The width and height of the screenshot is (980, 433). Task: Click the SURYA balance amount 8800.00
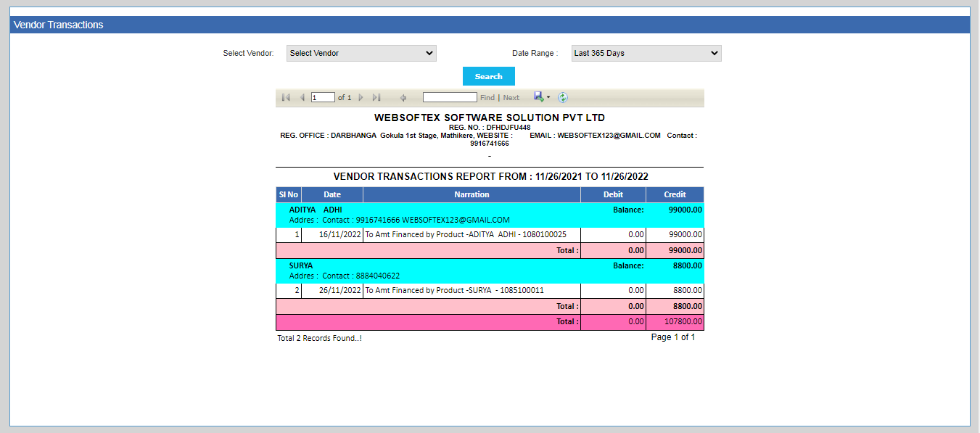tap(688, 265)
